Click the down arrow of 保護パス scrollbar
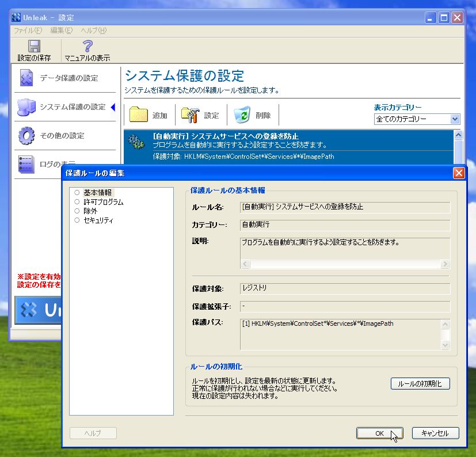The image size is (476, 457). pyautogui.click(x=445, y=345)
